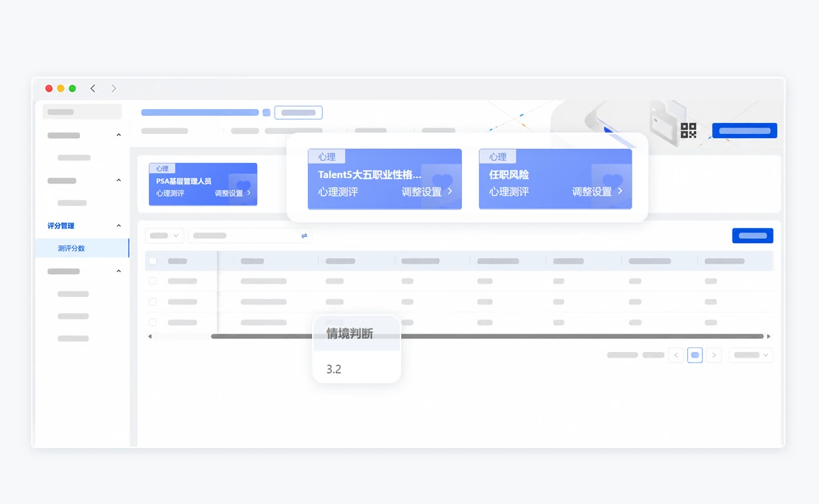Click the 情境判断 column header

pos(349,333)
